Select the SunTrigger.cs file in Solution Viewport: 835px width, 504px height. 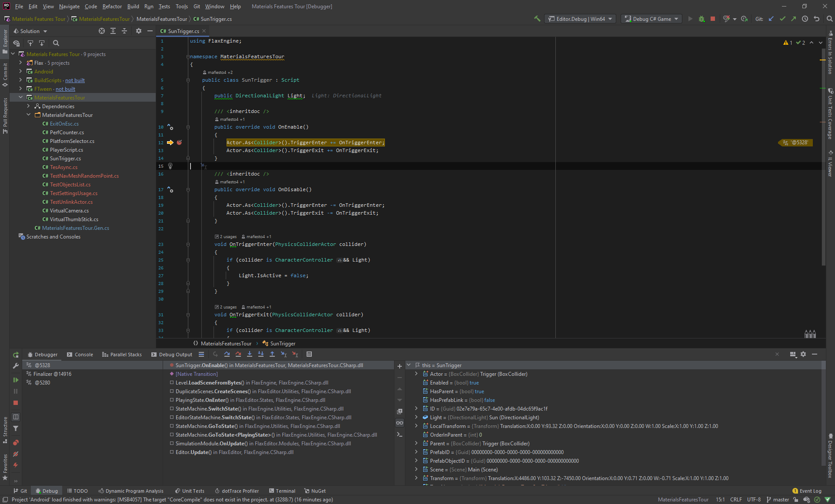pyautogui.click(x=65, y=159)
